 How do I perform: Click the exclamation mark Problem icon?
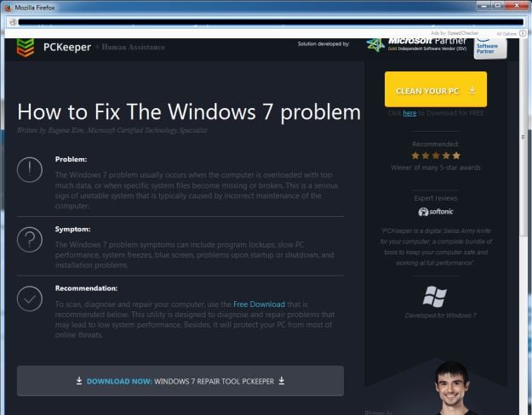(x=30, y=169)
